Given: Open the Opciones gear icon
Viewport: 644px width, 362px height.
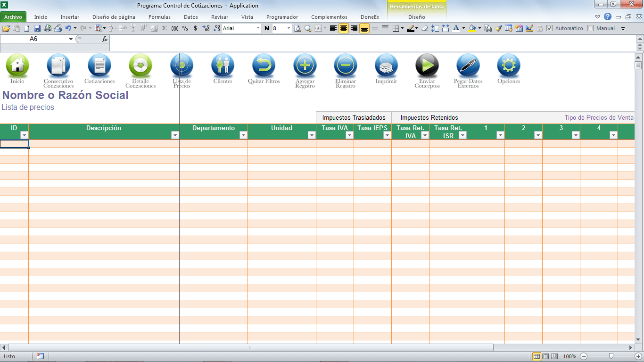Looking at the screenshot, I should point(509,66).
